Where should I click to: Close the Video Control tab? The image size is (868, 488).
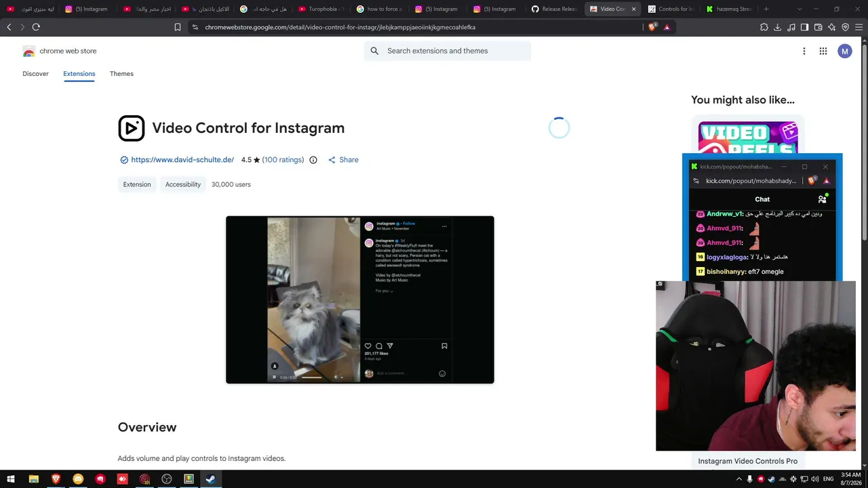pos(634,9)
